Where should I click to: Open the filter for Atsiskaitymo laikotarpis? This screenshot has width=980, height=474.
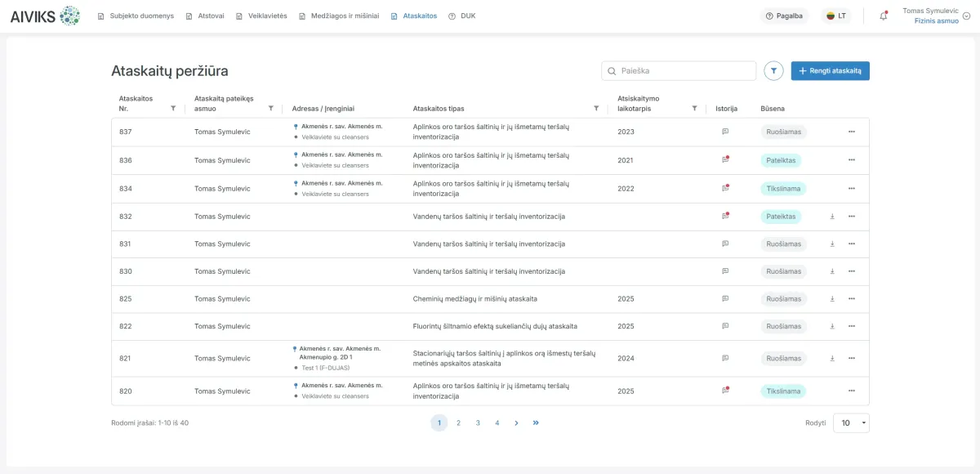click(694, 108)
